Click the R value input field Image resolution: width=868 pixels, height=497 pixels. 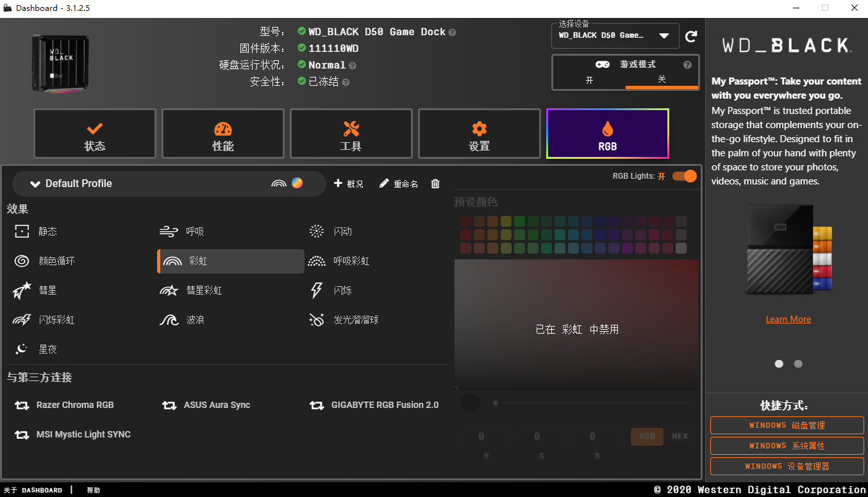coord(486,437)
